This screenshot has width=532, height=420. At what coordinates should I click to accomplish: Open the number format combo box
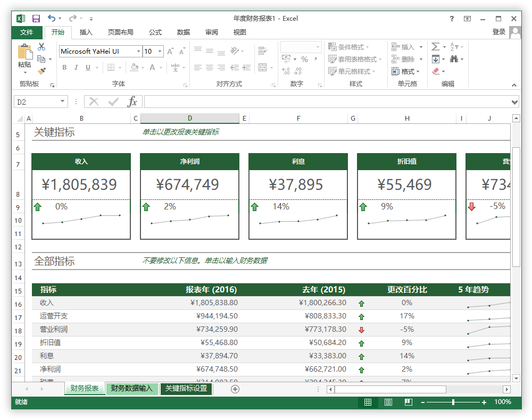pos(301,47)
